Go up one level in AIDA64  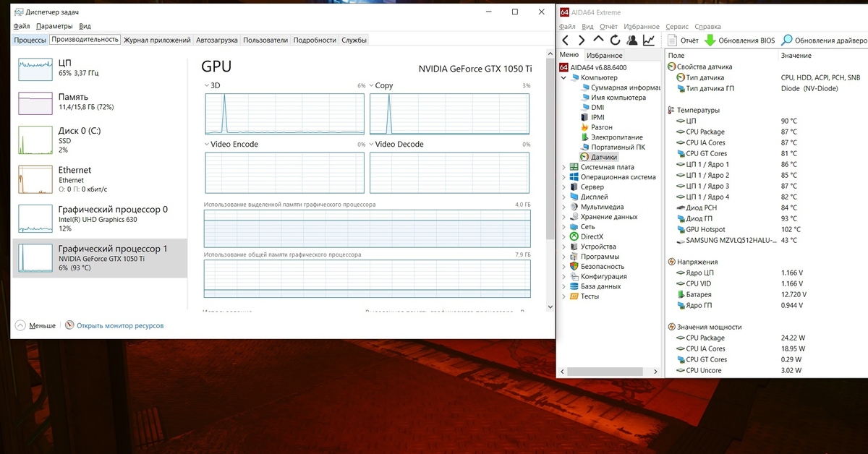point(598,40)
